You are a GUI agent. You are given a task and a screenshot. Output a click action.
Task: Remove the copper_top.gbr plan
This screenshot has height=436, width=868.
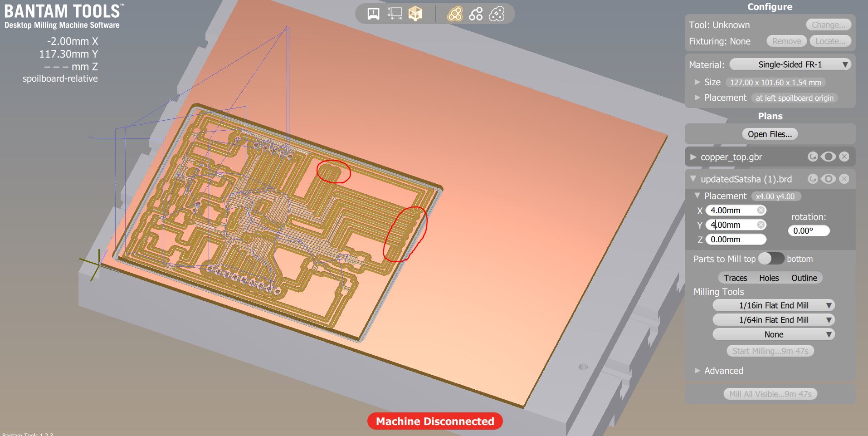point(844,157)
